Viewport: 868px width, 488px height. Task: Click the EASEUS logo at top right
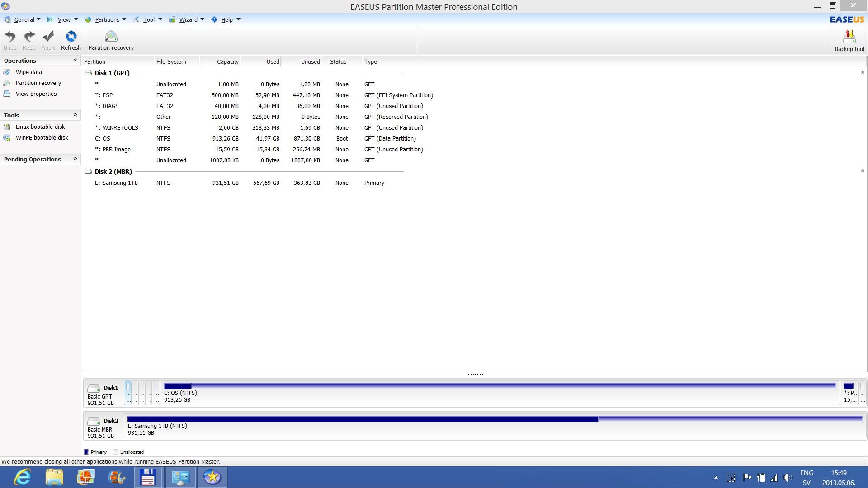[847, 19]
